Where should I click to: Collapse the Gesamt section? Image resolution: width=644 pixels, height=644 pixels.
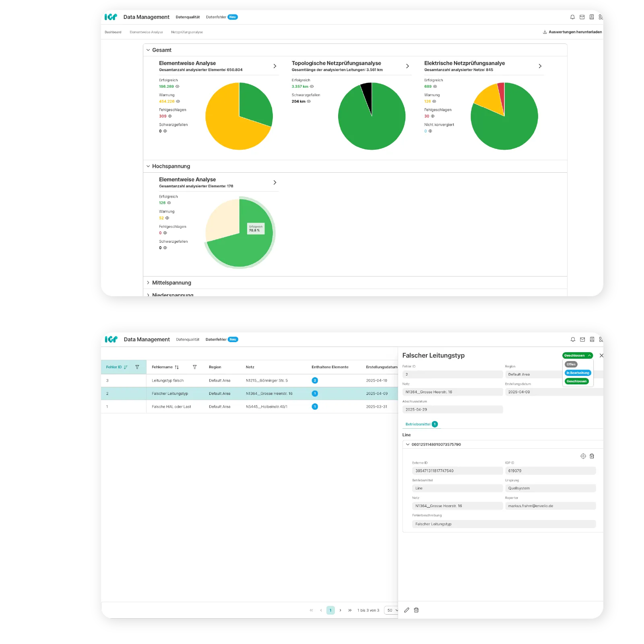[148, 50]
